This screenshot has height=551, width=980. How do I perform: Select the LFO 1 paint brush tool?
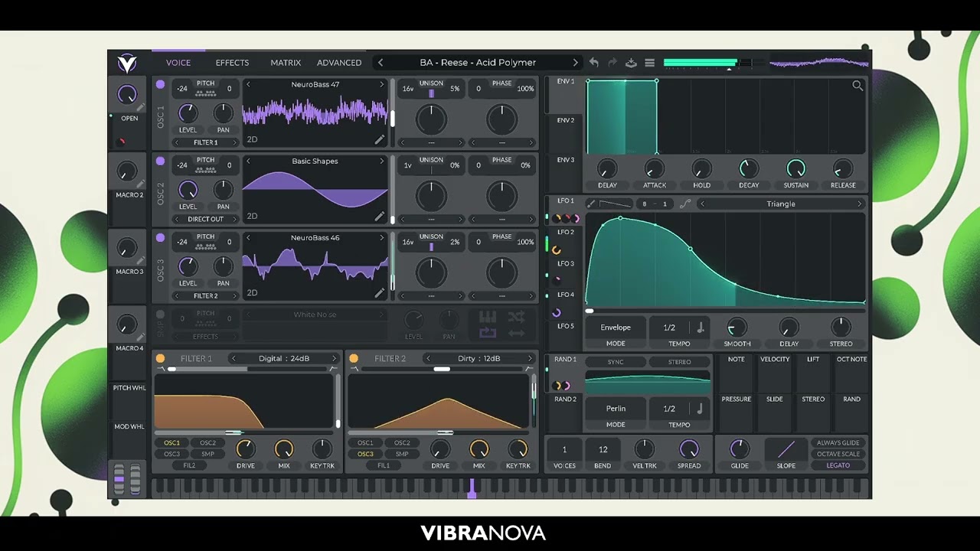click(591, 204)
